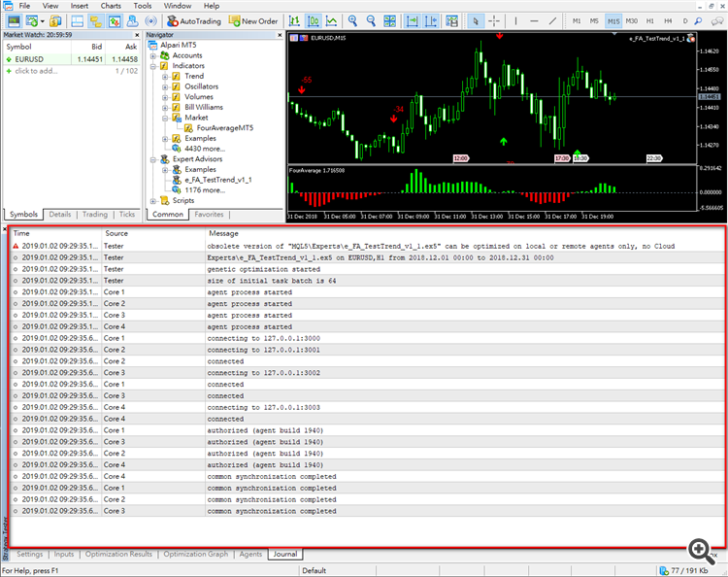Image resolution: width=728 pixels, height=577 pixels.
Task: Switch chart to candlestick view
Action: coord(314,20)
